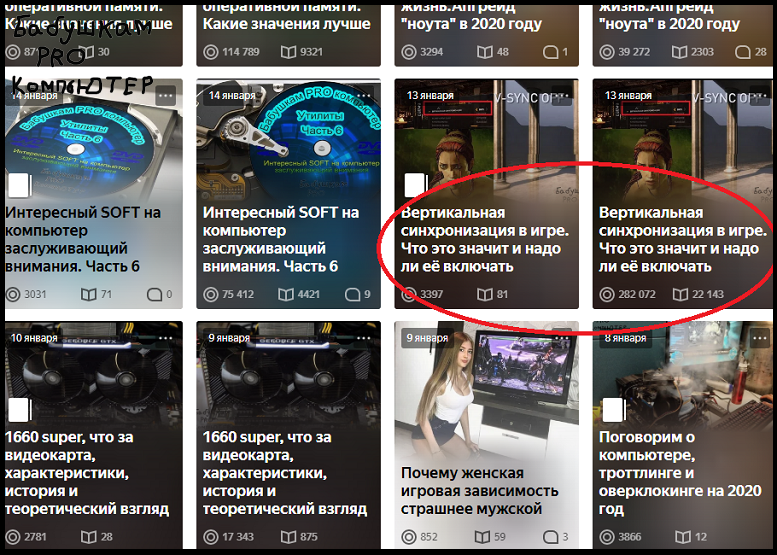Click the comments icon showing 1 on the 'ноута' card
Image resolution: width=777 pixels, height=555 pixels.
[x=551, y=52]
